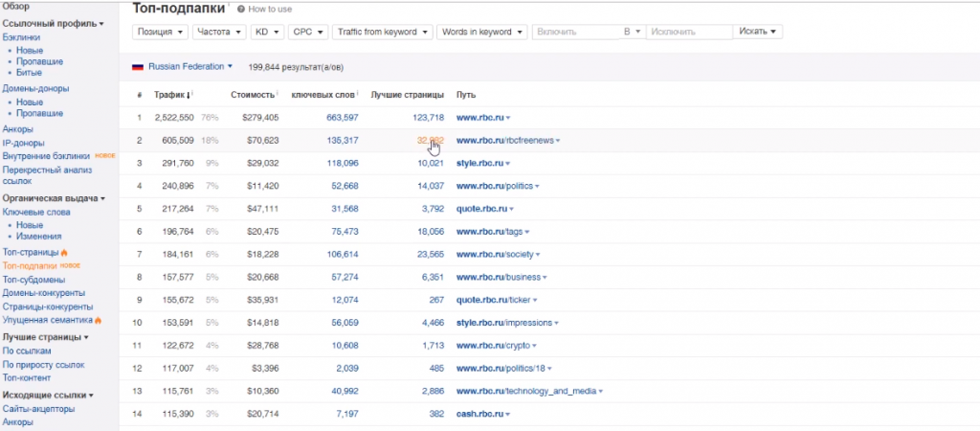This screenshot has height=431, width=980.
Task: Open www.rbc.ru/rbcfreenews path link
Action: pos(505,141)
